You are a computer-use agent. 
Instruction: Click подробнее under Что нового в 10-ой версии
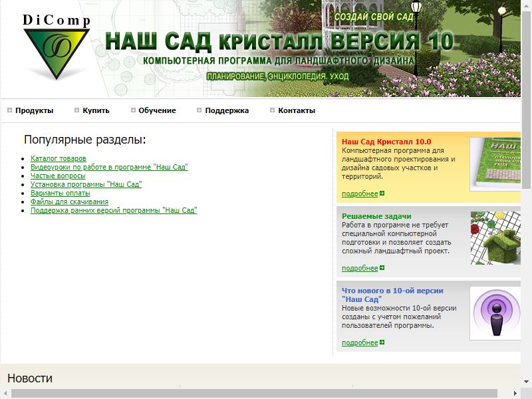pyautogui.click(x=360, y=342)
